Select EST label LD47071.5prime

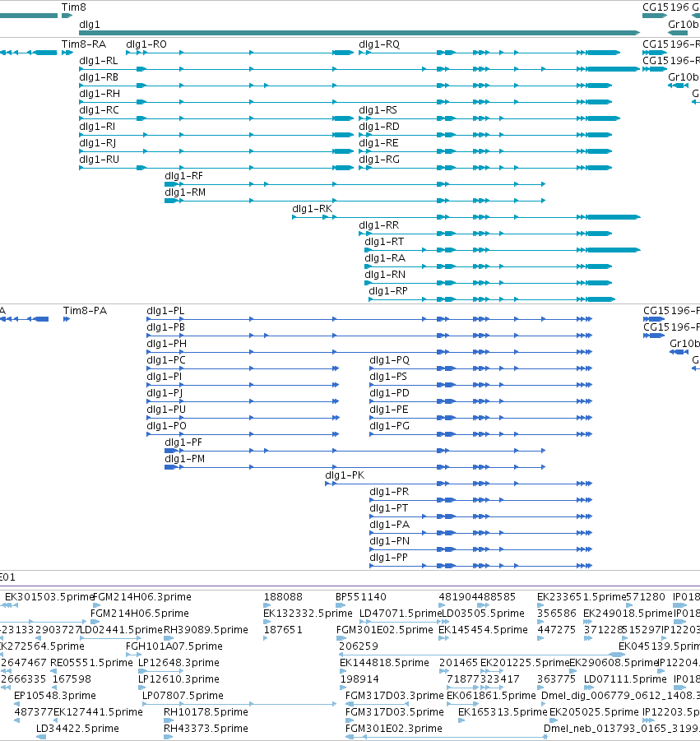click(x=401, y=614)
